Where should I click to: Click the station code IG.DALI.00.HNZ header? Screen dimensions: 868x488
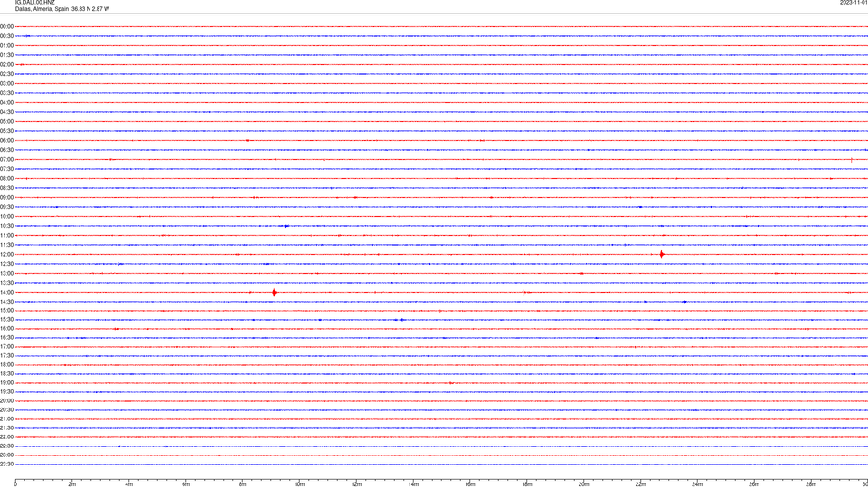click(35, 2)
